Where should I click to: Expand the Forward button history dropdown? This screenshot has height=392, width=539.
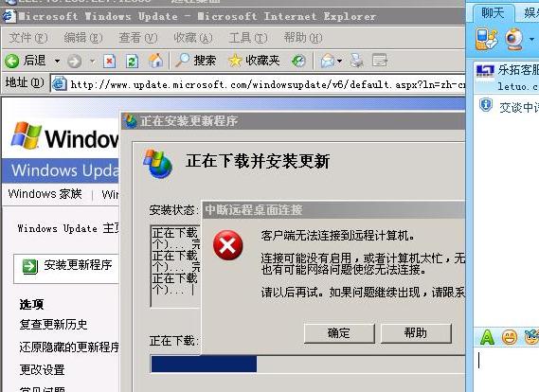(92, 62)
